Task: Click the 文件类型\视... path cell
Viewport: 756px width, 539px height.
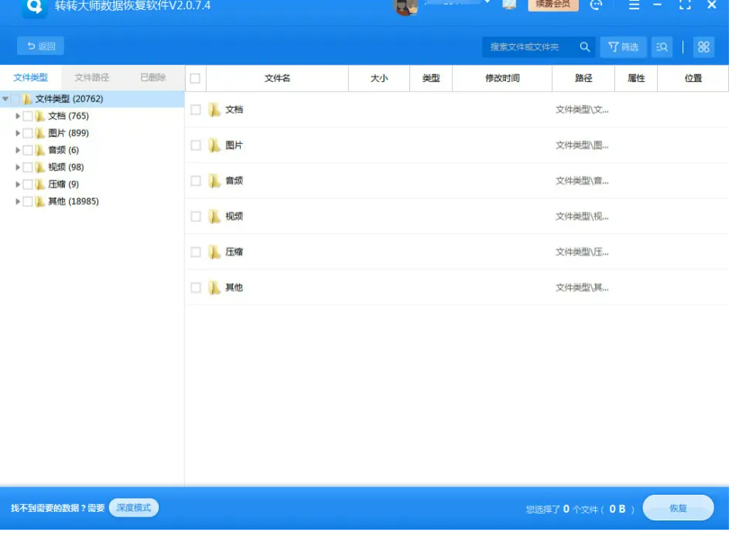Action: point(582,216)
